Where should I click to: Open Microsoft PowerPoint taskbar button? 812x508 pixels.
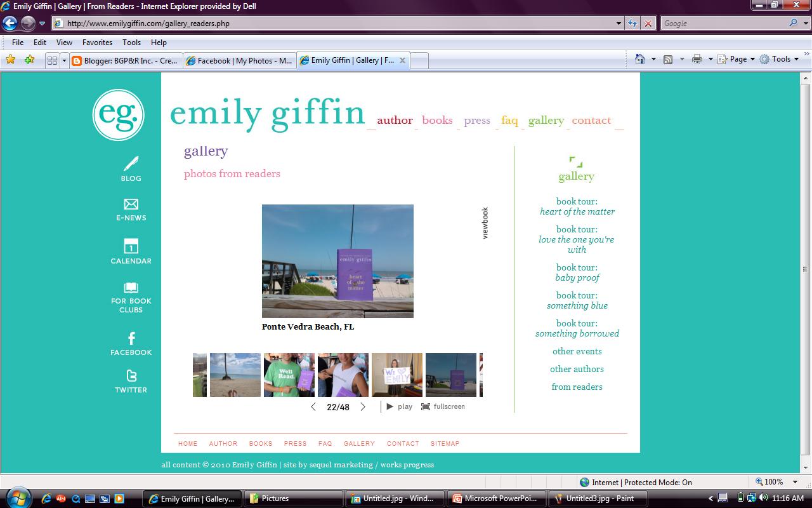pyautogui.click(x=496, y=498)
